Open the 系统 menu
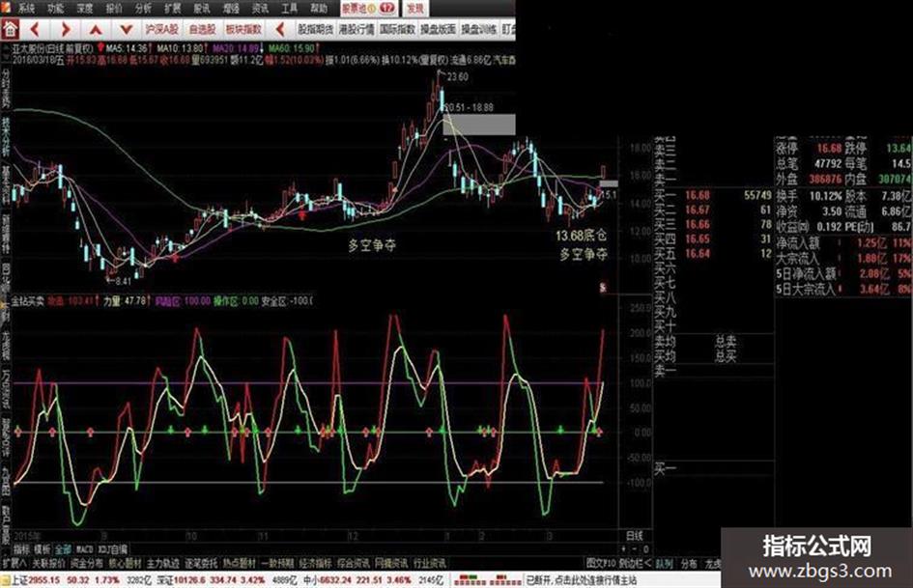 26,8
